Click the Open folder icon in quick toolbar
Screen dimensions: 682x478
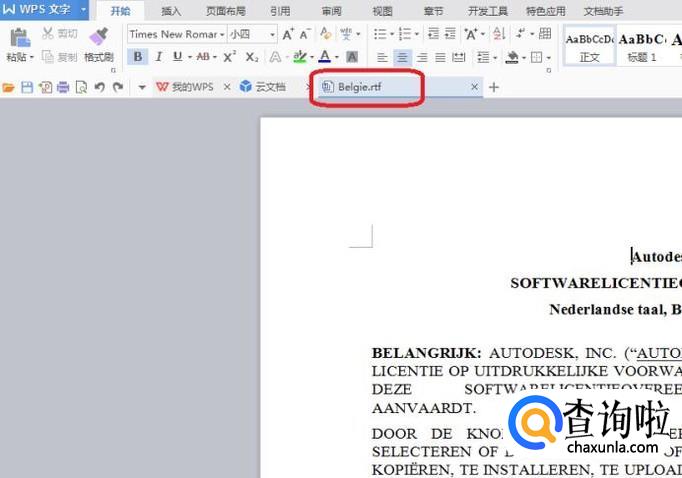(x=8, y=87)
